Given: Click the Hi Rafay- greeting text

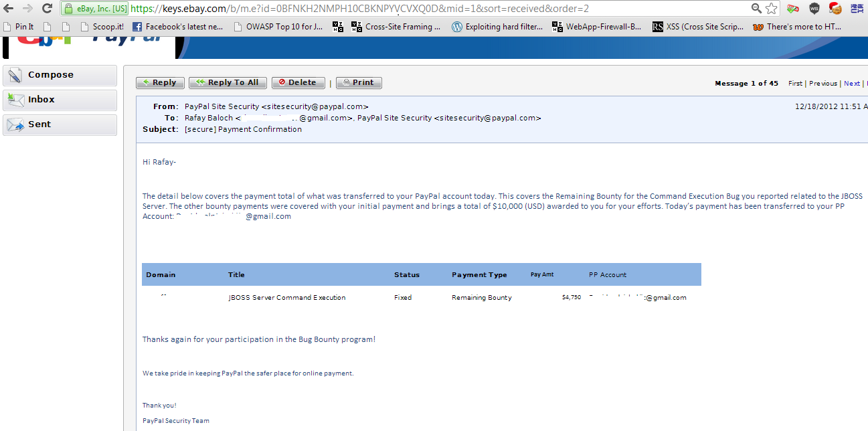Looking at the screenshot, I should (x=159, y=162).
